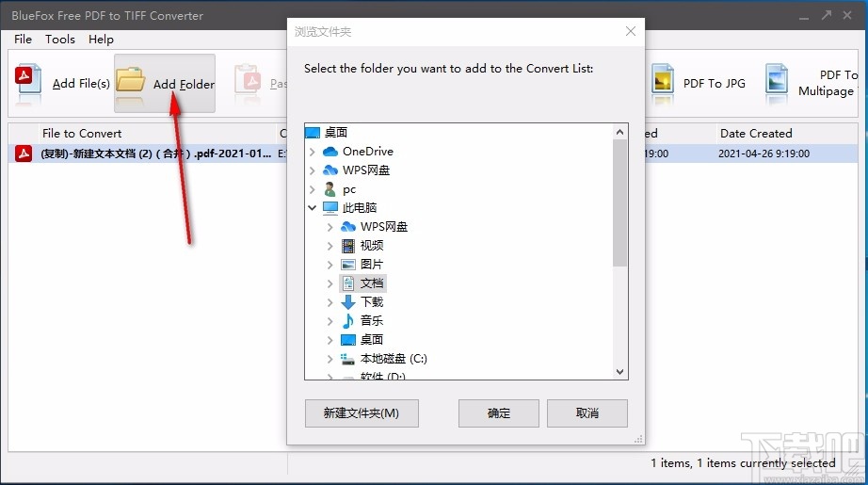The height and width of the screenshot is (485, 868).
Task: Click the 文档 document icon
Action: pos(348,283)
